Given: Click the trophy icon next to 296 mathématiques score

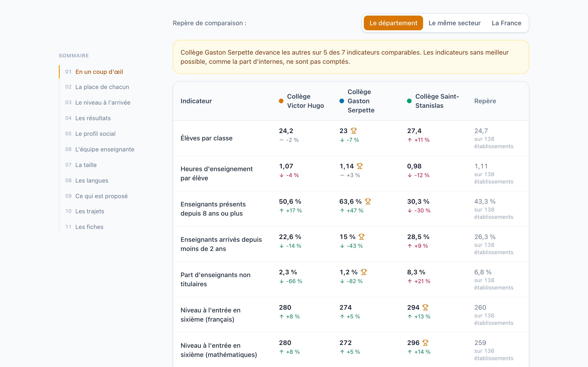Looking at the screenshot, I should click(425, 343).
